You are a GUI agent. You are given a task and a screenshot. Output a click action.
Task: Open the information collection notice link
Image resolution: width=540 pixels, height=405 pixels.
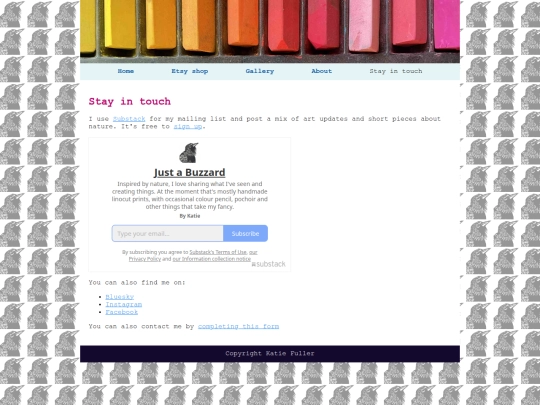[212, 259]
